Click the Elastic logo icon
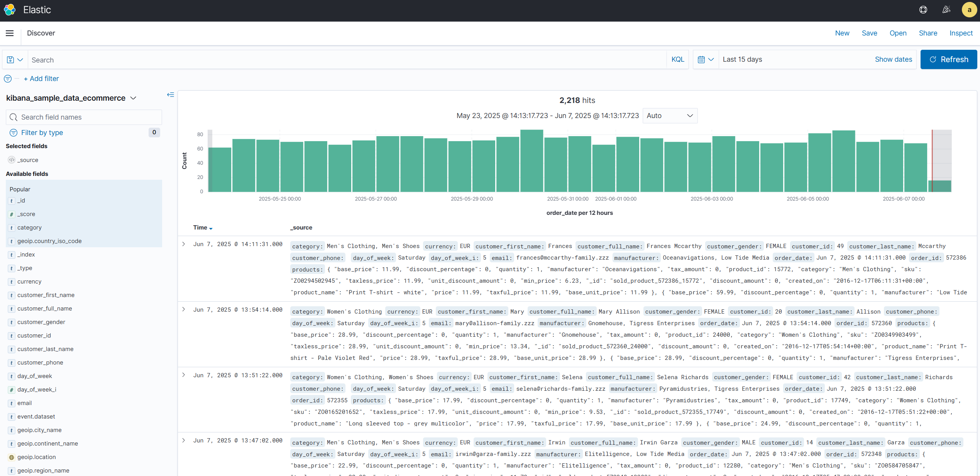Image resolution: width=980 pixels, height=476 pixels. tap(10, 10)
